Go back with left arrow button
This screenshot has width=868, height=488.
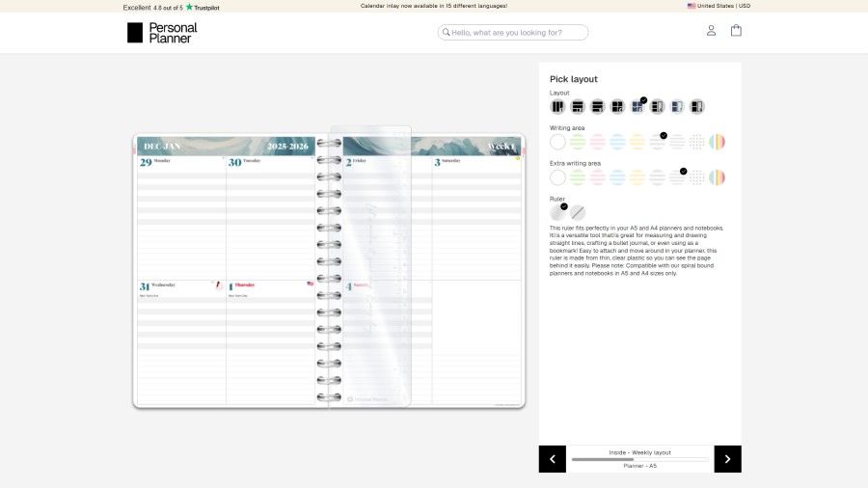coord(552,459)
